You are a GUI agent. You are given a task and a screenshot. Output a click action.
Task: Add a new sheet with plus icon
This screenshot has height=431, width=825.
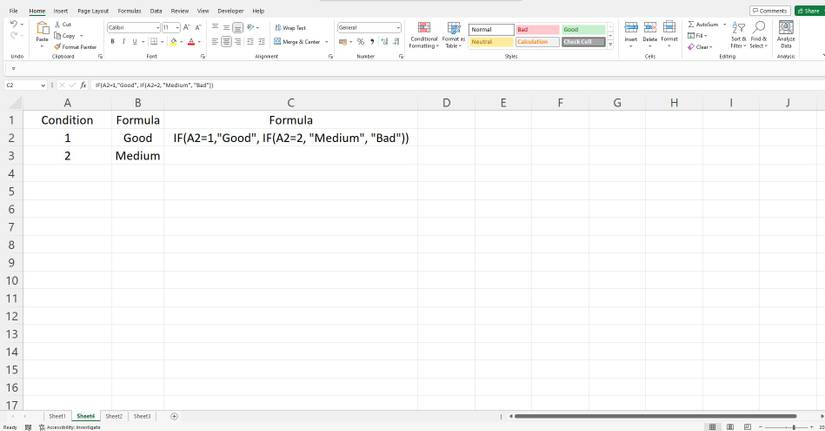[174, 416]
